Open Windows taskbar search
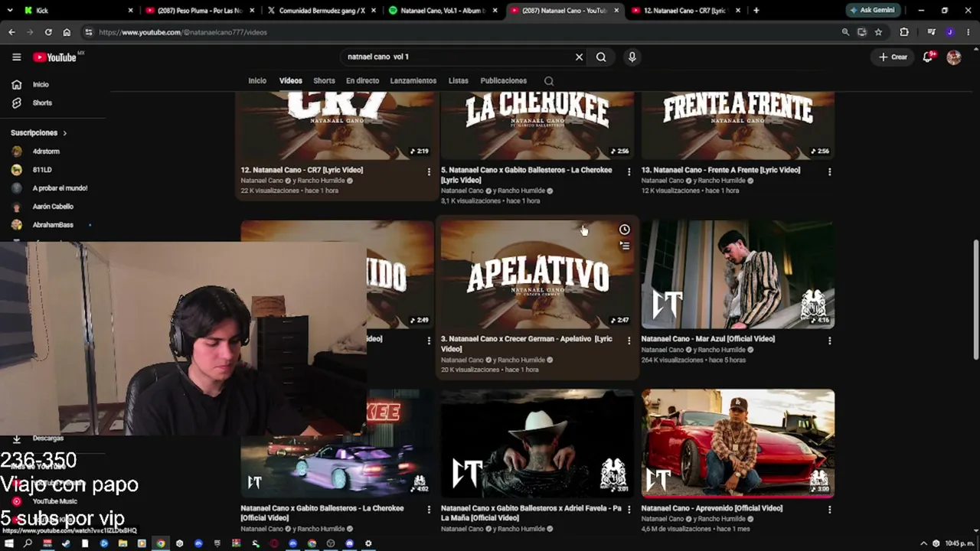Screen dimensions: 980x551 click(x=28, y=543)
